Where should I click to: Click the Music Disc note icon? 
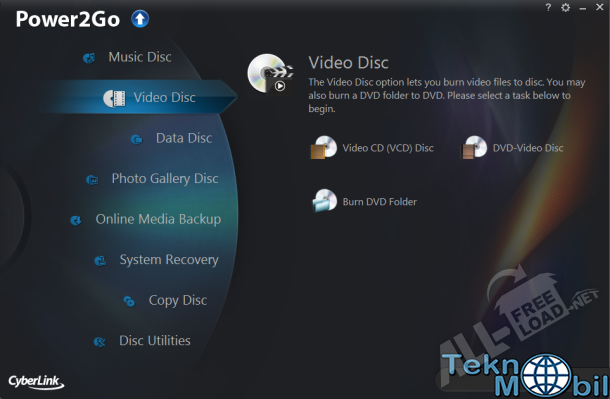click(89, 58)
